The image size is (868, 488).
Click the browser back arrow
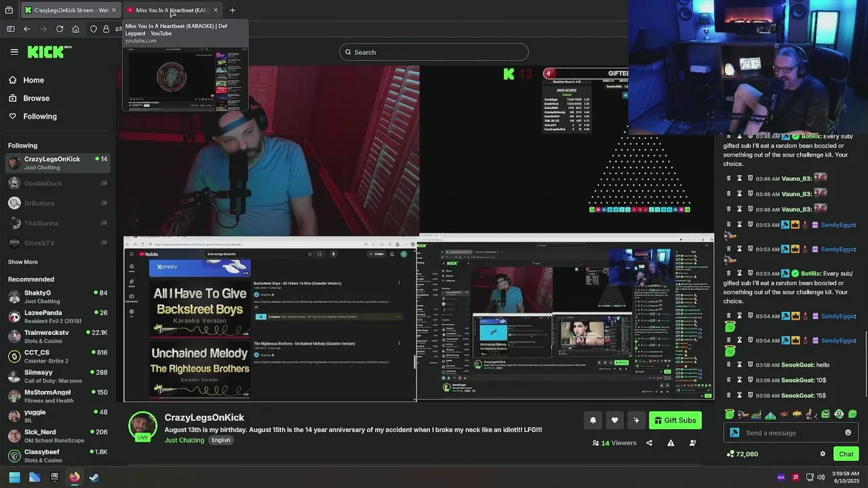pyautogui.click(x=27, y=29)
